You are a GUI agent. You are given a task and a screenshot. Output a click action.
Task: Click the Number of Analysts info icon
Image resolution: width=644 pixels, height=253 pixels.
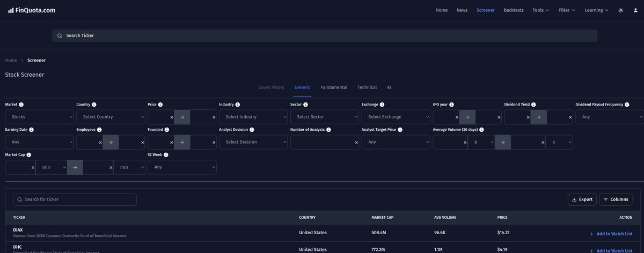click(x=329, y=130)
